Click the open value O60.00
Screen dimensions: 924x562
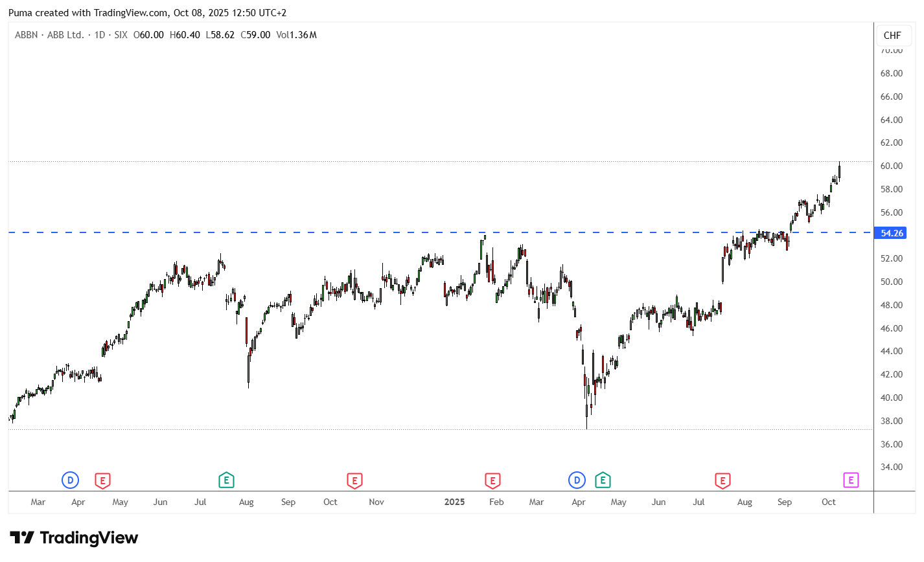[148, 35]
